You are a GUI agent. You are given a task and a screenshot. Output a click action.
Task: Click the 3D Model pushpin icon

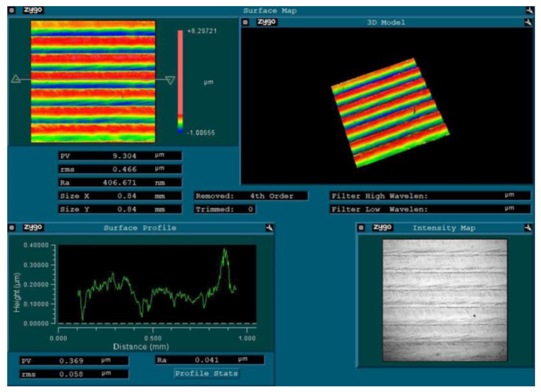click(x=528, y=22)
